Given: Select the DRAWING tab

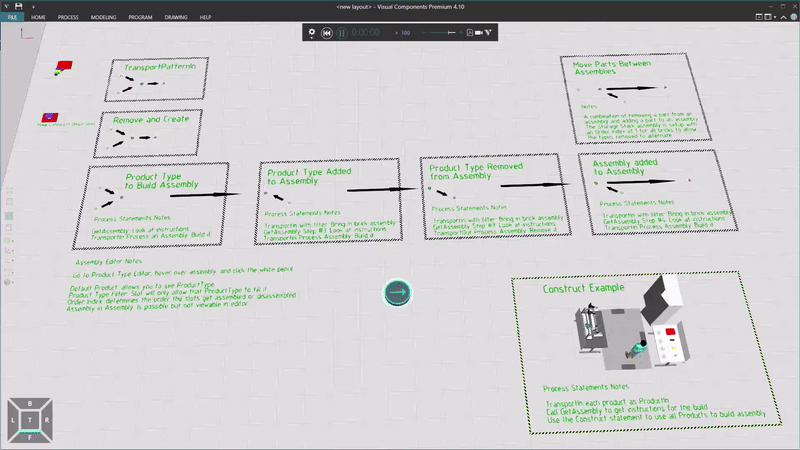Looking at the screenshot, I should [176, 18].
